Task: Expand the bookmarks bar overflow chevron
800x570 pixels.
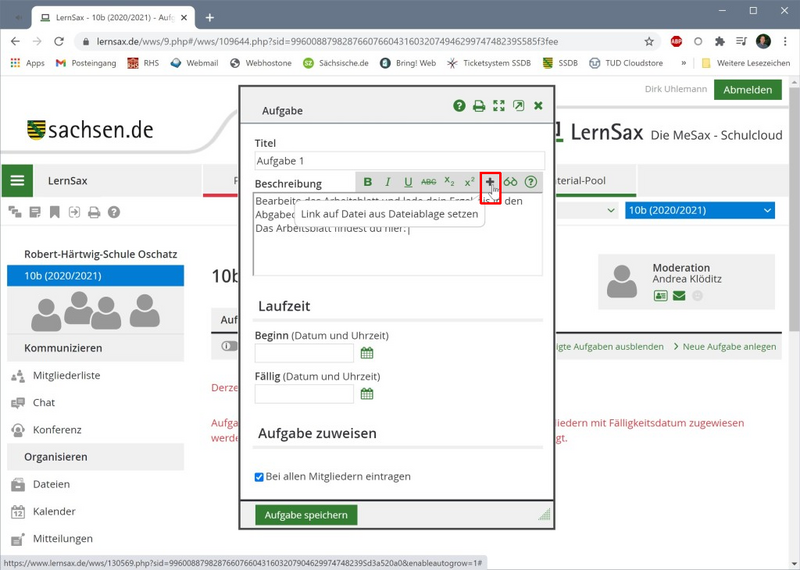Action: coord(684,63)
